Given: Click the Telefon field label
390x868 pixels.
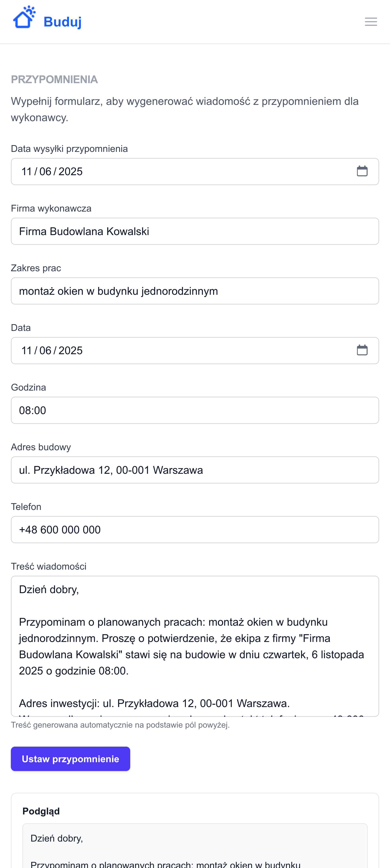Looking at the screenshot, I should (26, 507).
